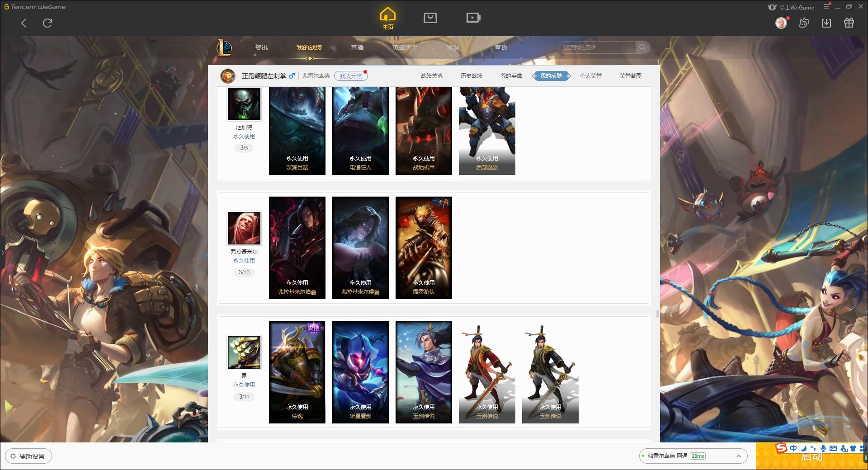
Task: Open the store shop icon in top bar
Action: [430, 18]
